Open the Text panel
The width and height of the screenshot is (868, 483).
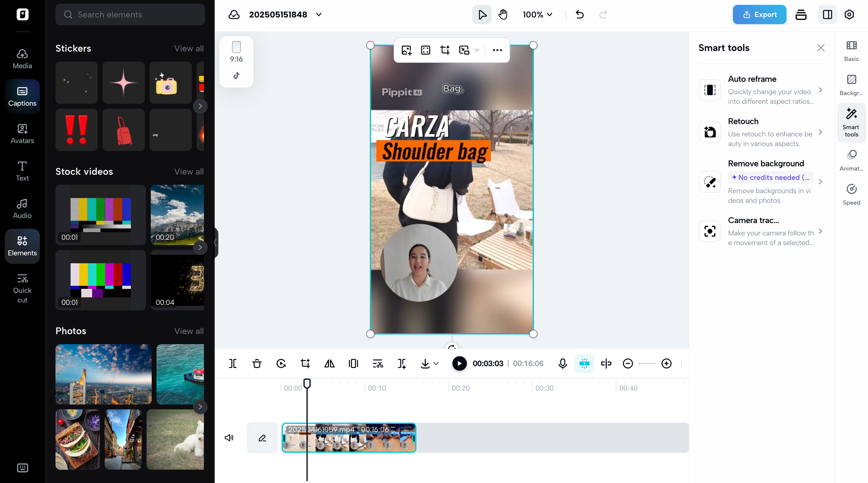(x=22, y=171)
